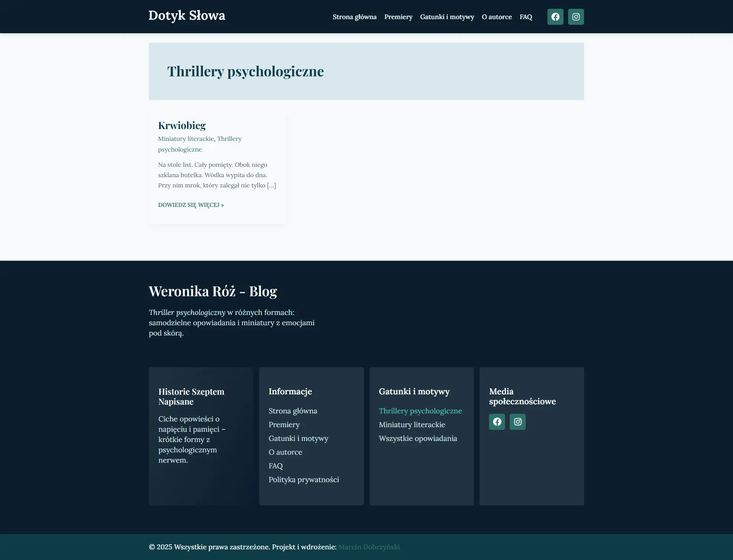Open Strona główna in top navigation

pyautogui.click(x=354, y=17)
